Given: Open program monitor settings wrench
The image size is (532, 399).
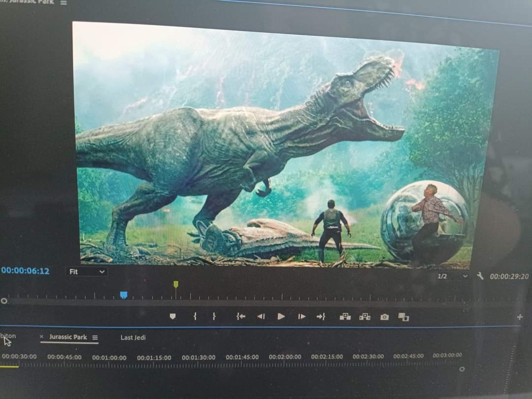Looking at the screenshot, I should tap(480, 276).
